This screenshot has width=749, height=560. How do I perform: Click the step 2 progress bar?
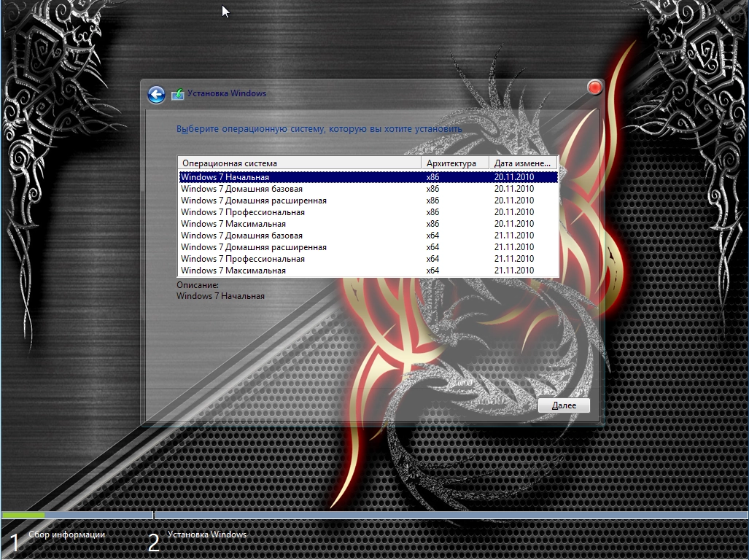(451, 515)
